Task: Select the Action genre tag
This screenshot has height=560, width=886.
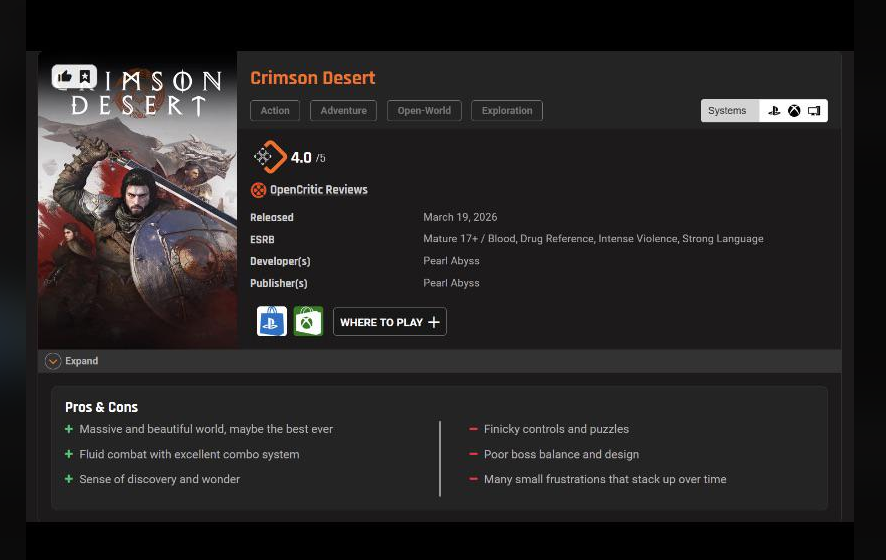Action: pyautogui.click(x=275, y=111)
